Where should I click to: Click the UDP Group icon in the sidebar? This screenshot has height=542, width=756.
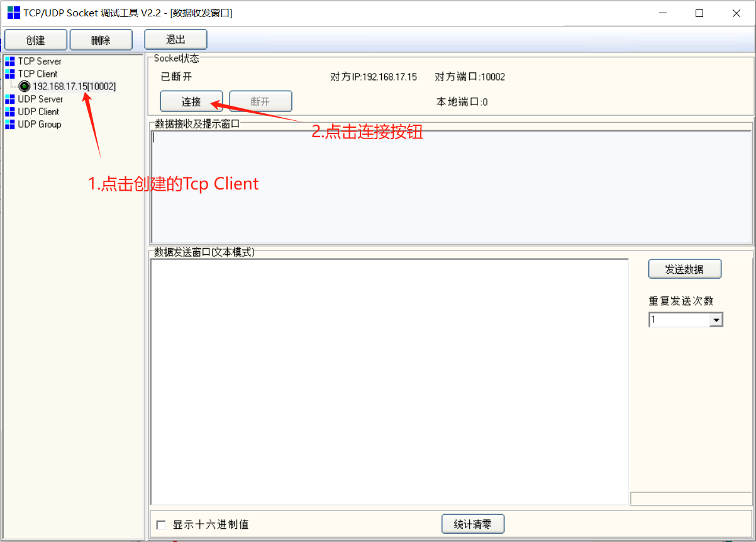(9, 124)
